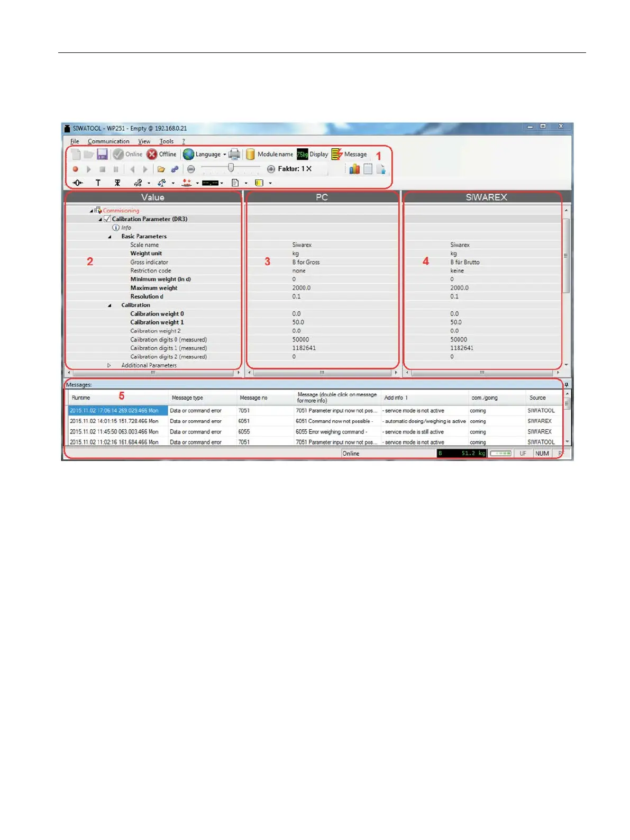Viewport: 630px width, 840px height.
Task: Click the Open file icon in top toolbar
Action: tap(89, 155)
